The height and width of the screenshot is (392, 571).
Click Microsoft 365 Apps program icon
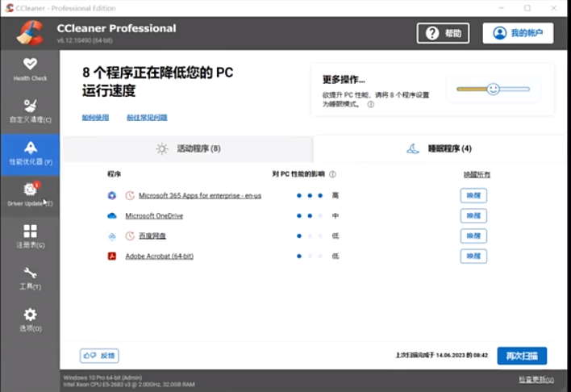click(112, 196)
